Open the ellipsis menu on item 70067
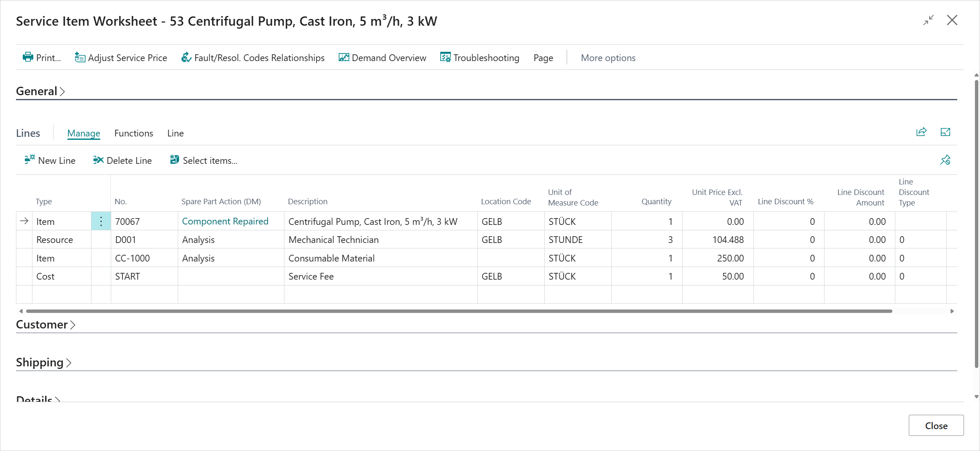This screenshot has width=980, height=451. pyautogui.click(x=101, y=221)
